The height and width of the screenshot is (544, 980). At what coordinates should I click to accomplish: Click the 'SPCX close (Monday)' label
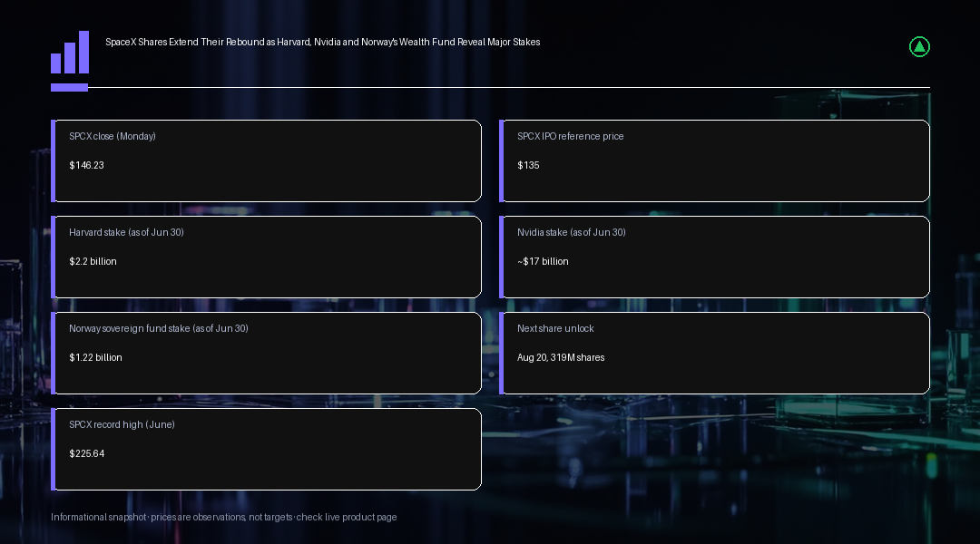(113, 136)
